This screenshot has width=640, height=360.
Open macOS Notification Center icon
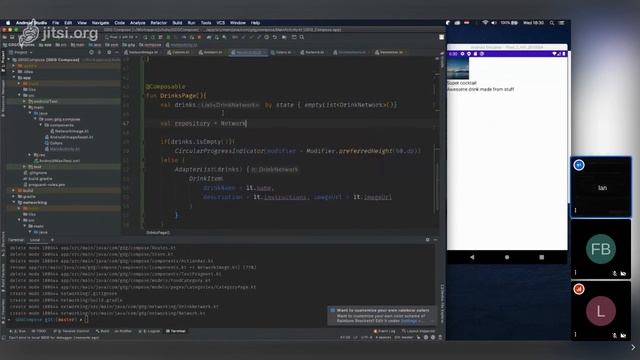pos(562,23)
